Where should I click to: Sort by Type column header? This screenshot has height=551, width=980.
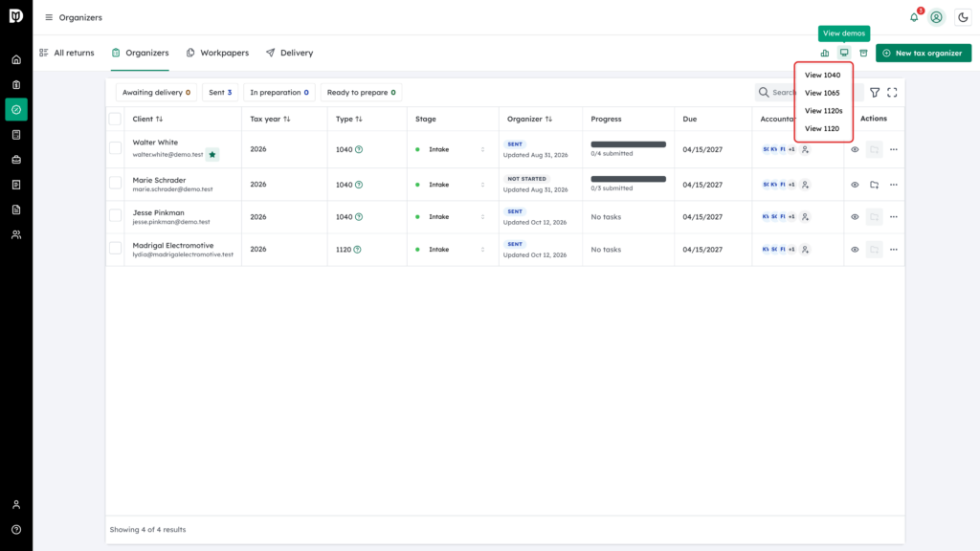[x=348, y=119]
